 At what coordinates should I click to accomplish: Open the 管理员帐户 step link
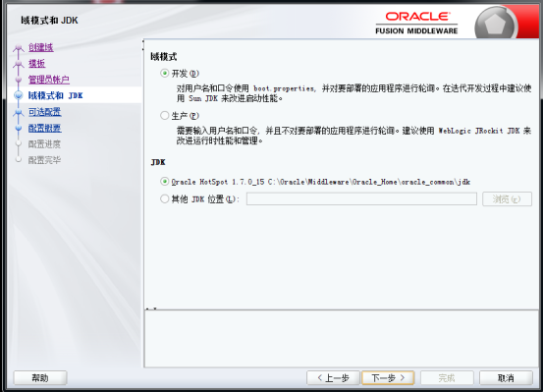tap(49, 80)
